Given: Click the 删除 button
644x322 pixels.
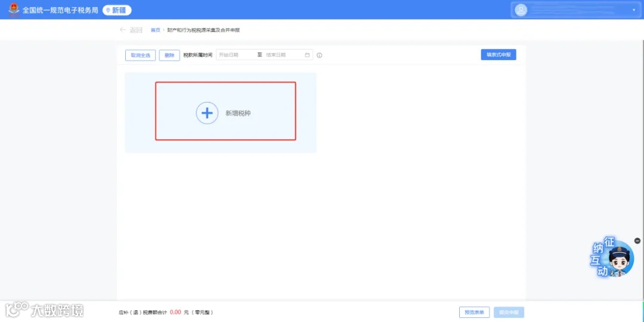Looking at the screenshot, I should [169, 55].
